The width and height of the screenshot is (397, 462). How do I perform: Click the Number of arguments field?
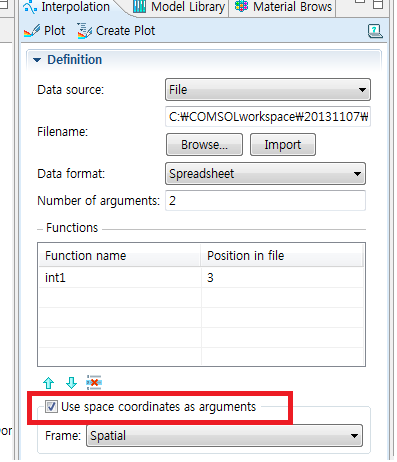pos(265,201)
